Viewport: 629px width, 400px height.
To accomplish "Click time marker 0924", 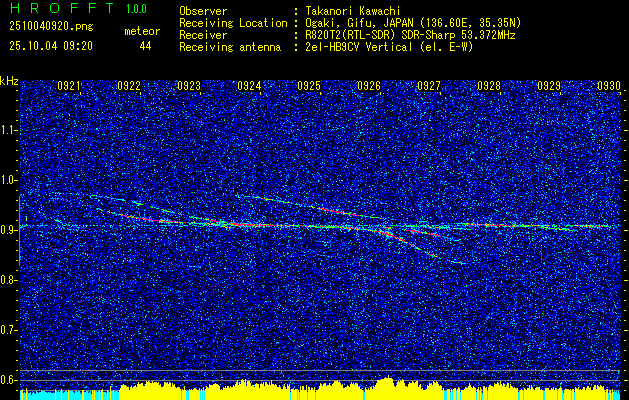I will tap(249, 86).
